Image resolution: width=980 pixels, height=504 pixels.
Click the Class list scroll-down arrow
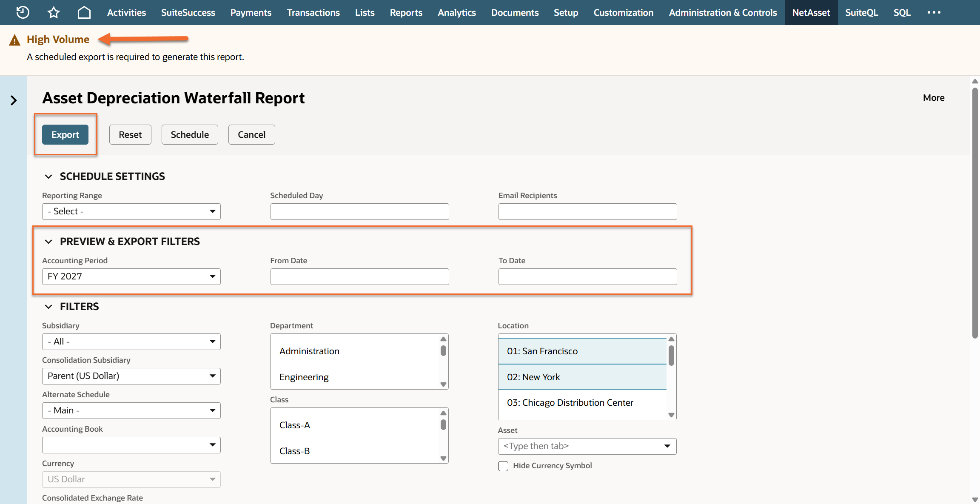443,458
